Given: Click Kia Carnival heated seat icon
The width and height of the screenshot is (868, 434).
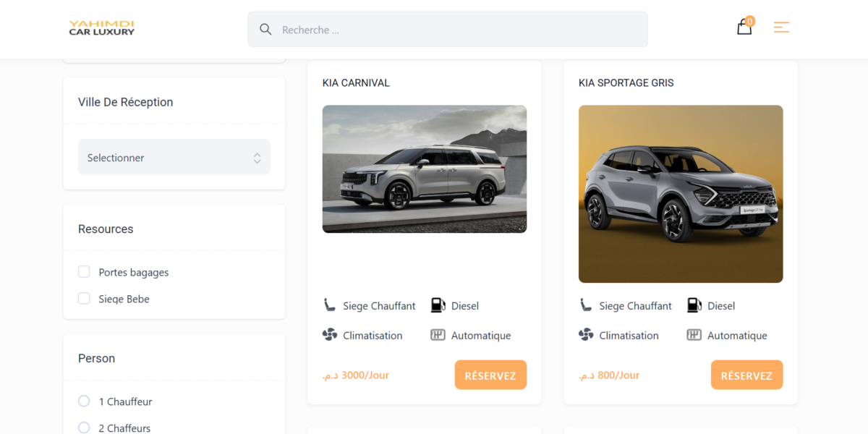Looking at the screenshot, I should coord(330,305).
